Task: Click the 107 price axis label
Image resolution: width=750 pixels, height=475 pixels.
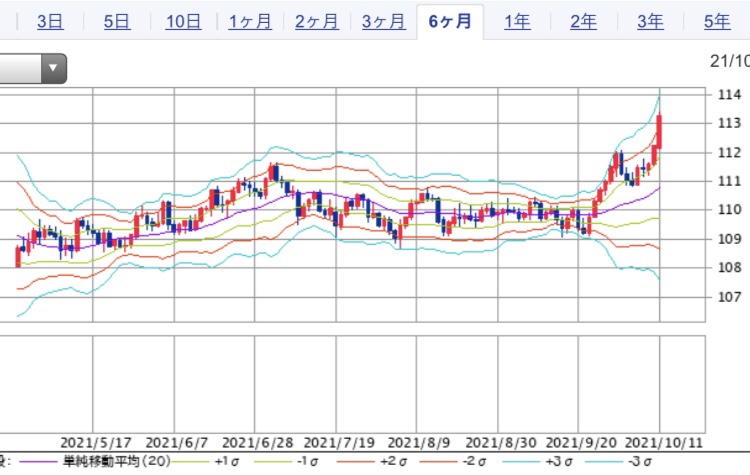Action: [x=729, y=297]
